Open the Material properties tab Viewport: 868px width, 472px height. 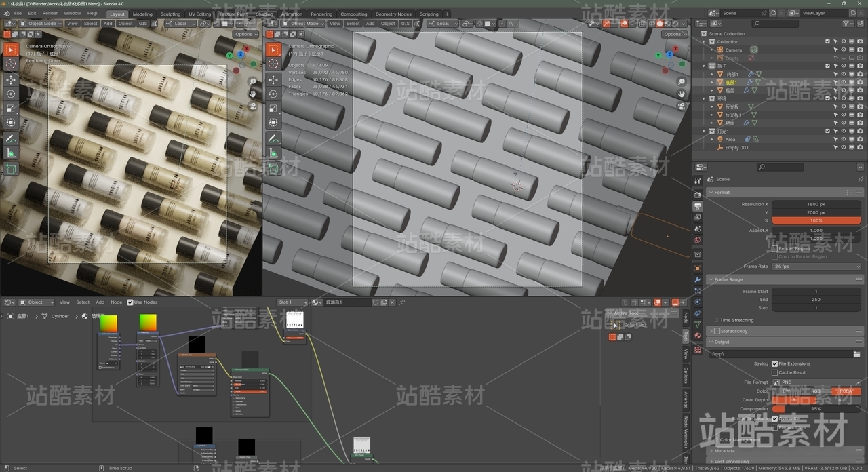[x=697, y=336]
